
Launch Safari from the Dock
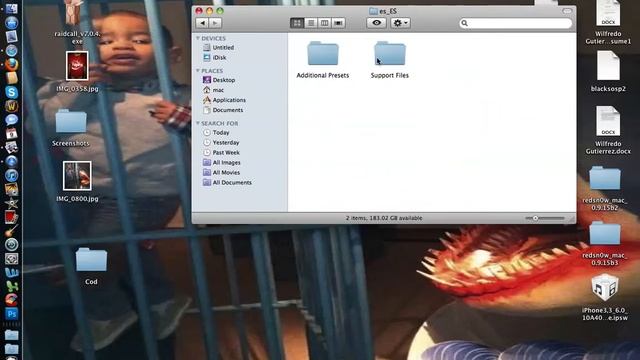[x=11, y=51]
